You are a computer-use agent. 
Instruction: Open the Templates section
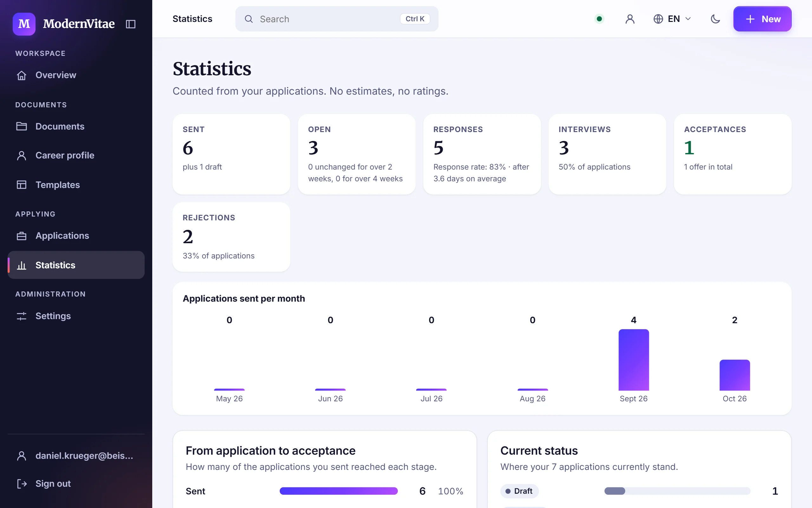[x=76, y=185]
